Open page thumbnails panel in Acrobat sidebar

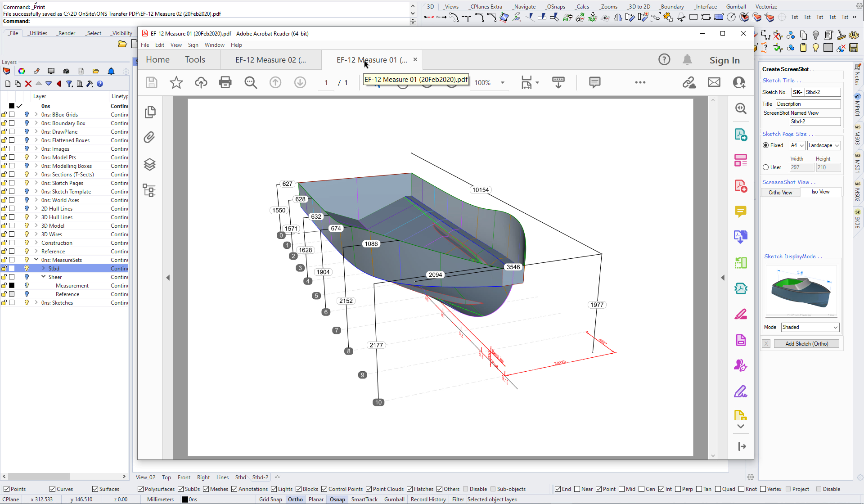tap(150, 112)
